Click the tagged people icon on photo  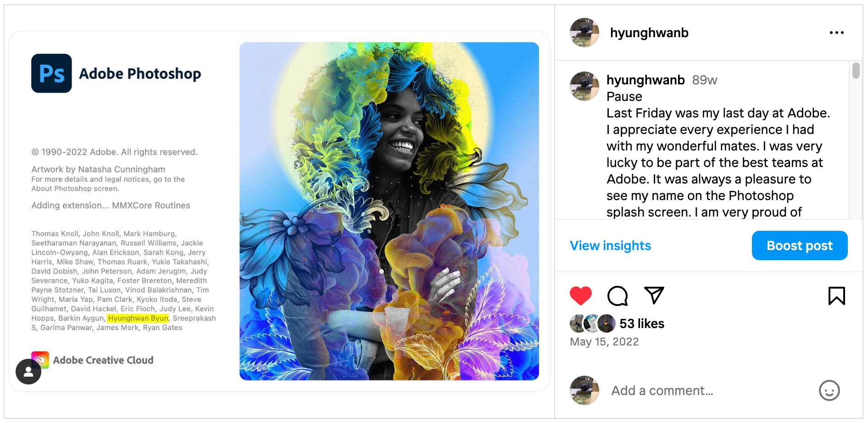[x=28, y=372]
